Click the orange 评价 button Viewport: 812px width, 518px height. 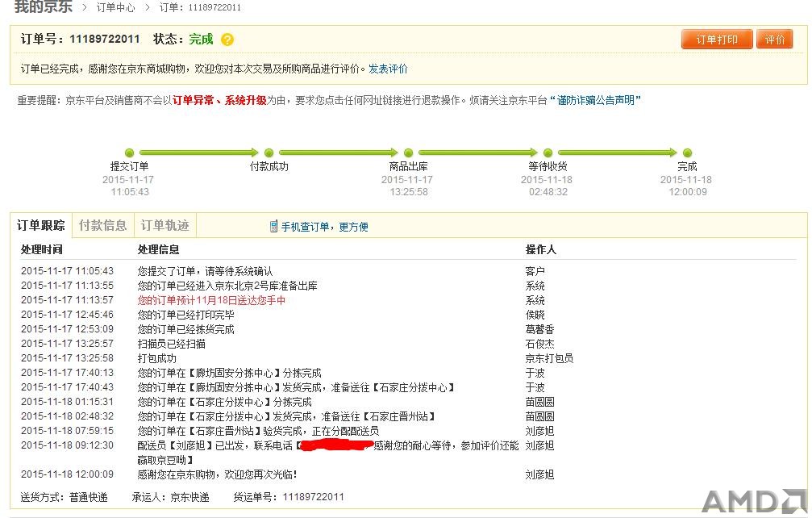point(775,40)
